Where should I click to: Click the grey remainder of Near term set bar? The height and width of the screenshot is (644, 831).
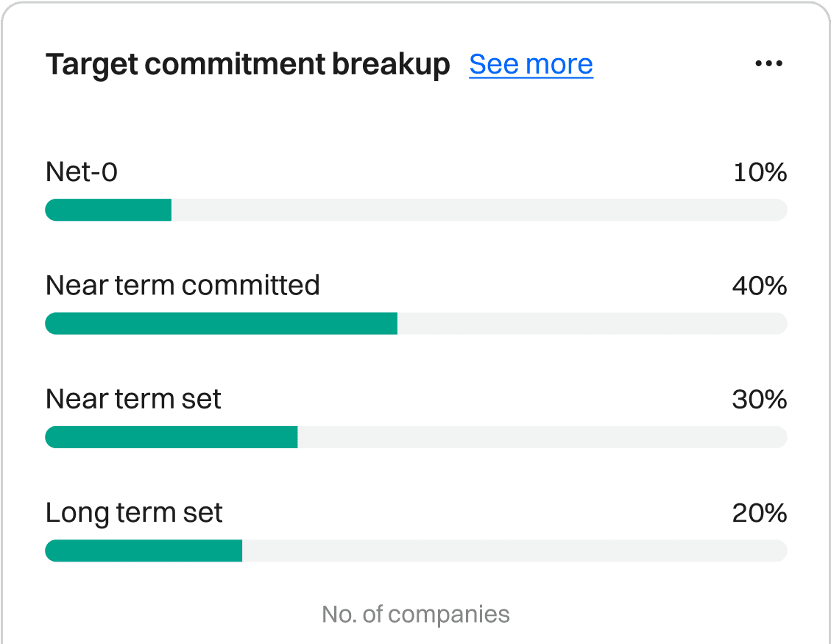(x=542, y=437)
